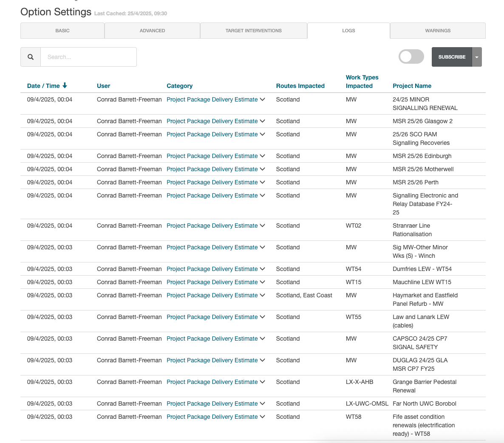Image resolution: width=504 pixels, height=443 pixels.
Task: Expand the chevron for 24/25 MINOR SIGNALLING RENEWAL row
Action: pos(263,99)
